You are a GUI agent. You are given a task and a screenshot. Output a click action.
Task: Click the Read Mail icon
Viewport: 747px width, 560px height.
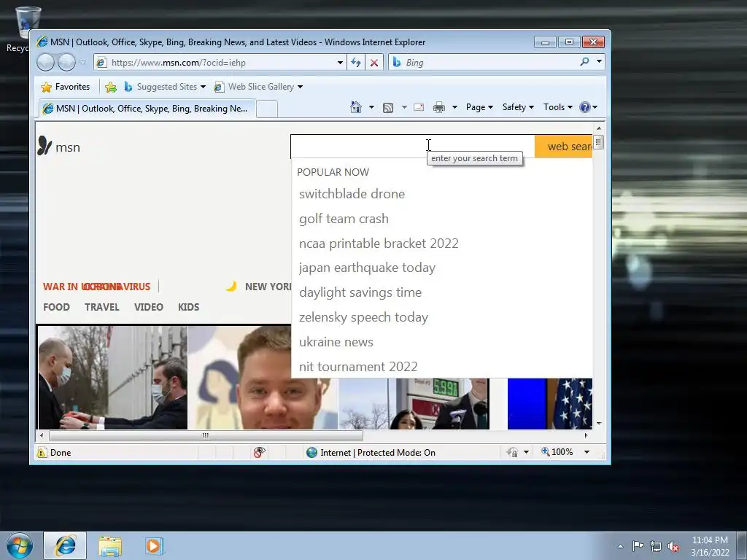[419, 108]
